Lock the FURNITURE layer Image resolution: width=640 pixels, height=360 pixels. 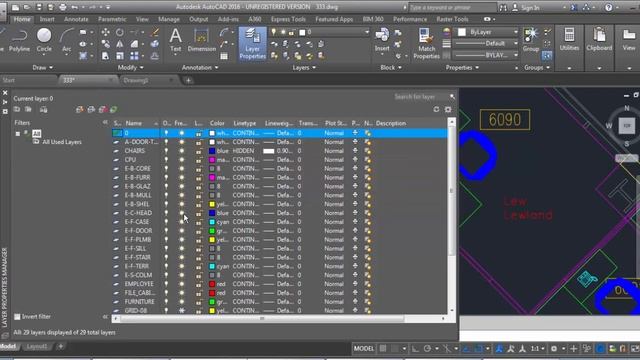coord(198,302)
